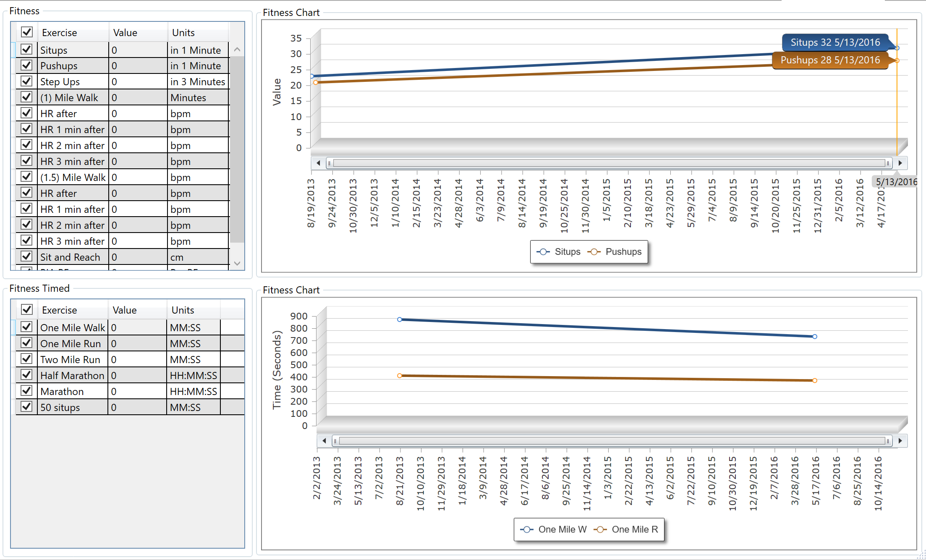Click One Mile R legend marker
Image resolution: width=926 pixels, height=560 pixels.
point(600,529)
